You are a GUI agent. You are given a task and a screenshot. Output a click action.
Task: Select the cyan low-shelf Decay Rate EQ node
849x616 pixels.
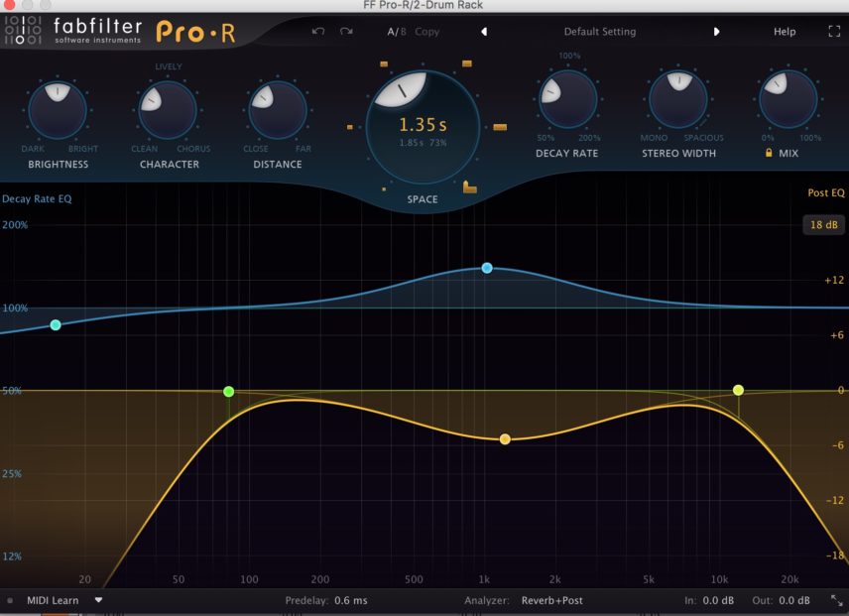(x=56, y=324)
